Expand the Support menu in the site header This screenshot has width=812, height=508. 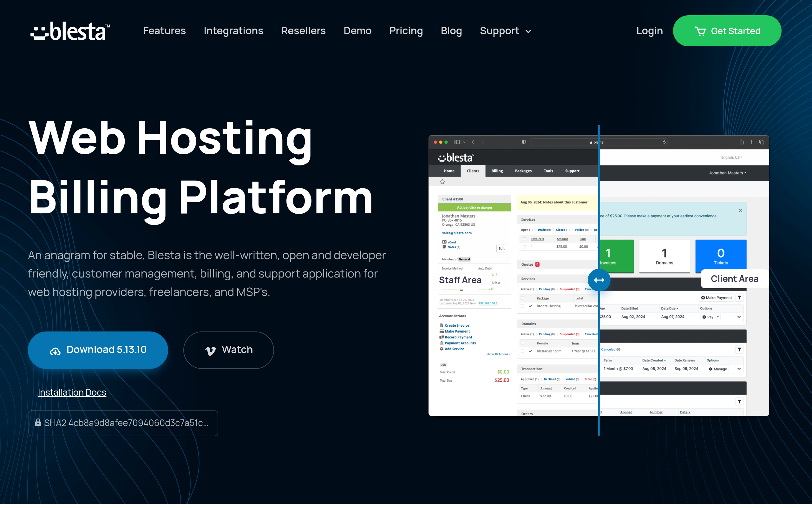coord(505,31)
